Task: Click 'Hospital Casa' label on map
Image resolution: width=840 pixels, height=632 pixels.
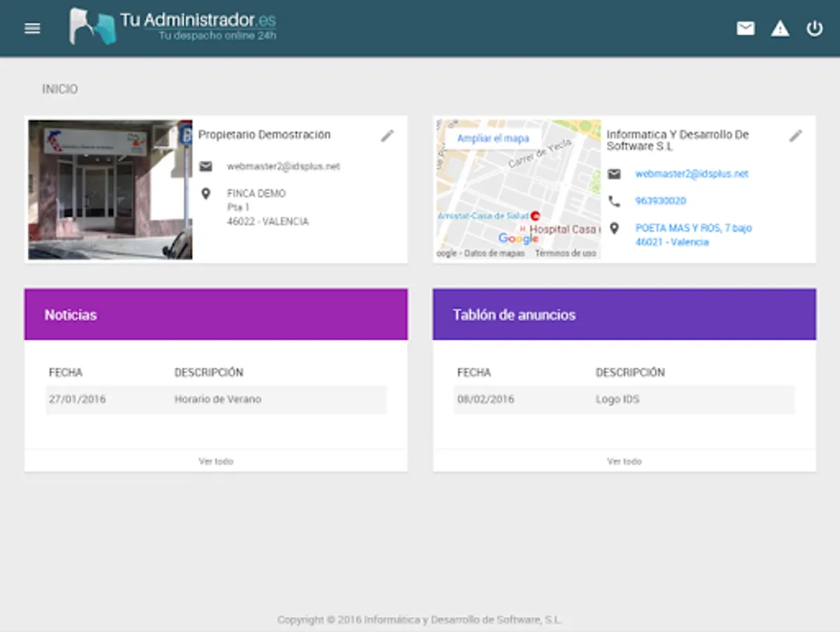Action: (x=563, y=230)
